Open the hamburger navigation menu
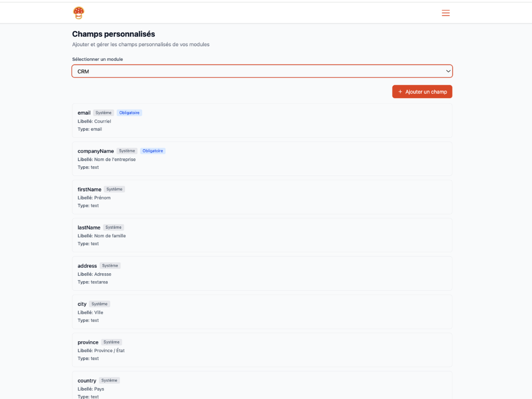Screen dimensions: 532x399 (x=445, y=13)
